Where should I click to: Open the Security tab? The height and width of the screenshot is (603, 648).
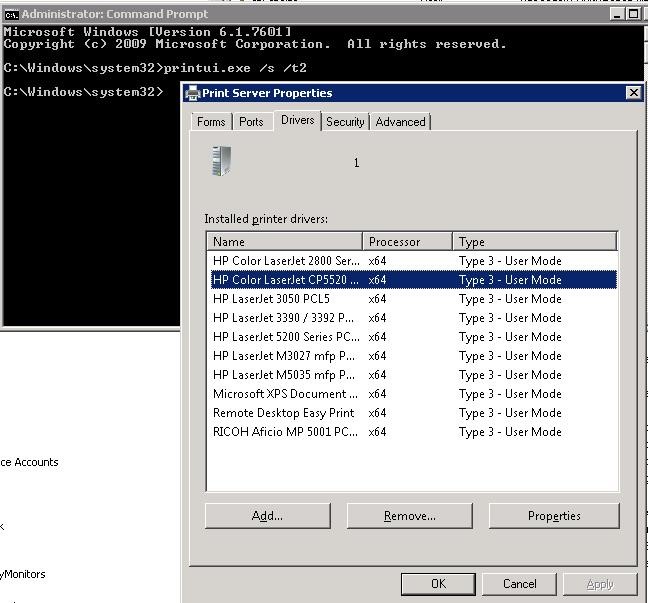pyautogui.click(x=345, y=122)
